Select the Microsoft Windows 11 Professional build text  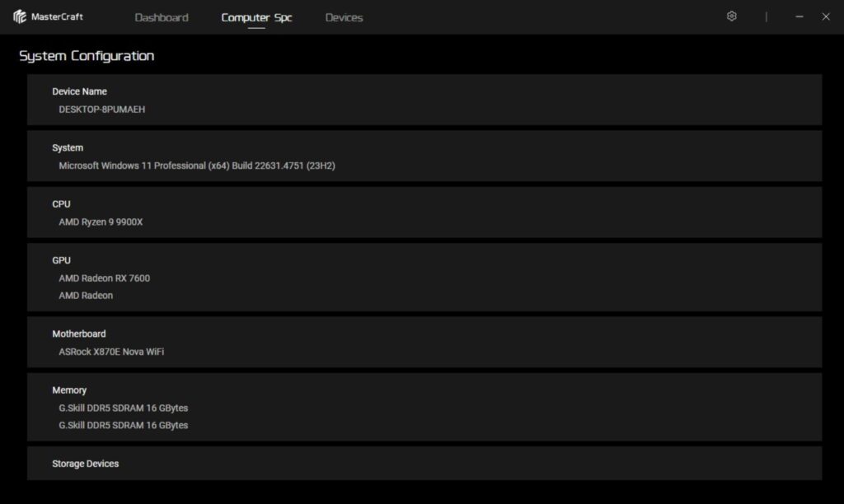coord(197,166)
